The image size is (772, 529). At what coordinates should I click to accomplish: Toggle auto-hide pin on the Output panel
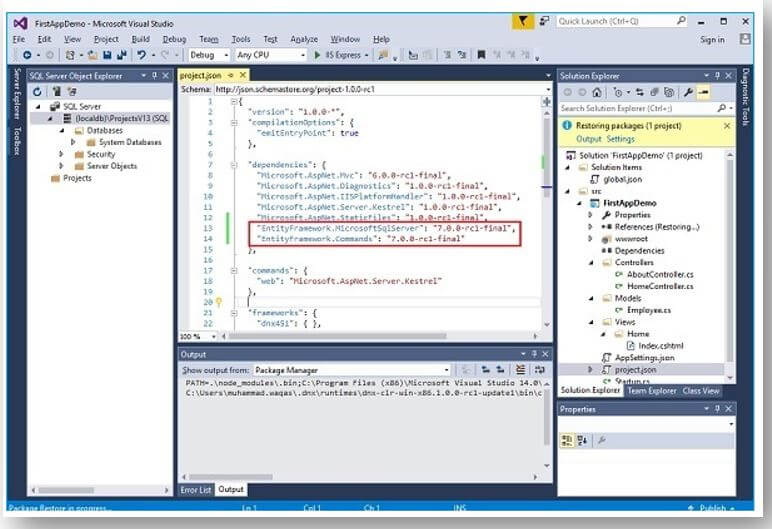pos(534,354)
